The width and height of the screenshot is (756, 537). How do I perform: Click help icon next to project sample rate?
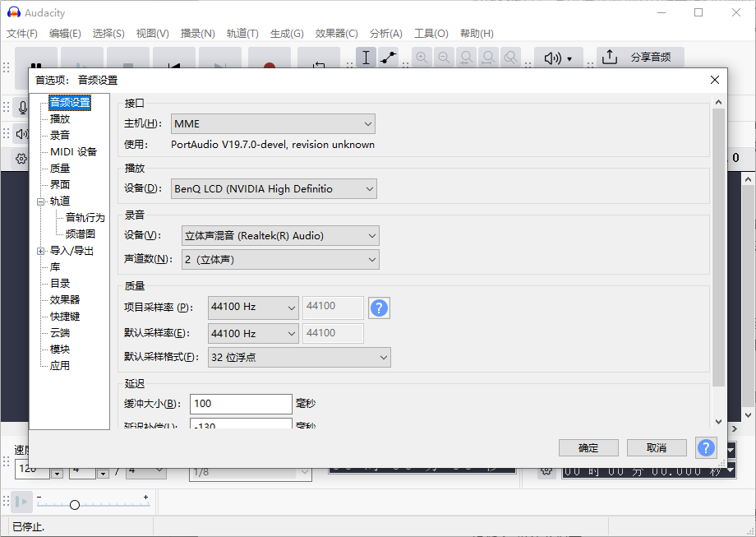[379, 308]
